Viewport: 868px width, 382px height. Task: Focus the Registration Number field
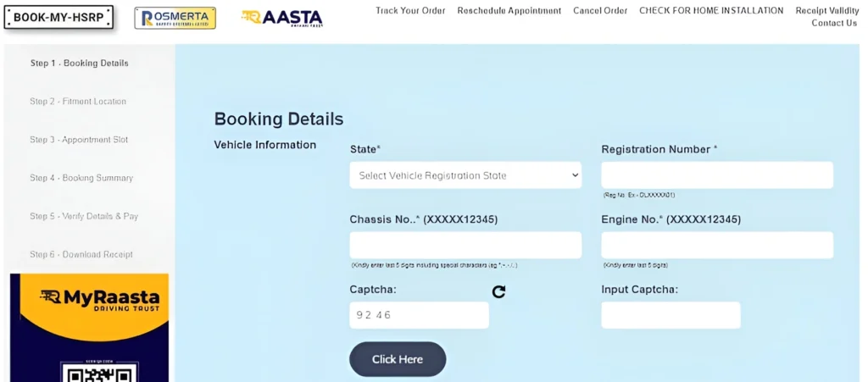(716, 175)
